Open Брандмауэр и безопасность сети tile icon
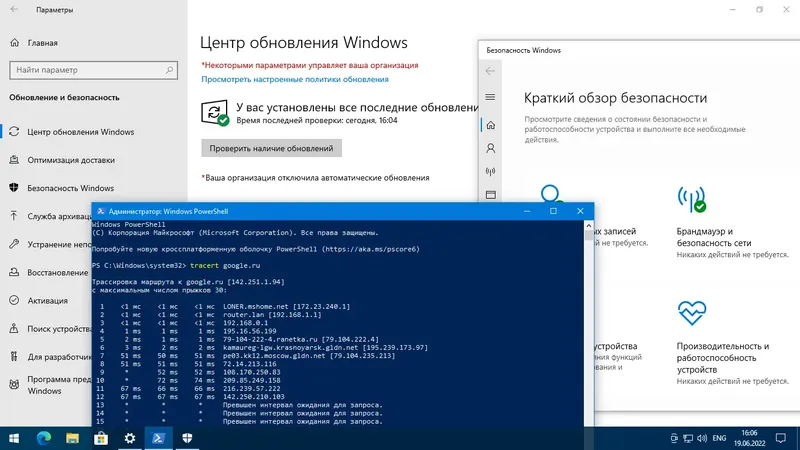This screenshot has height=450, width=800. [692, 199]
